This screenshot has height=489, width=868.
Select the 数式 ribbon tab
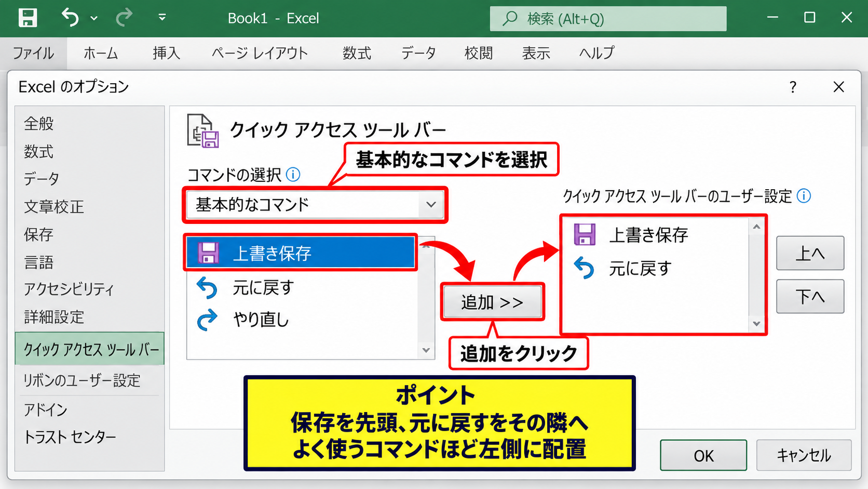coord(357,53)
